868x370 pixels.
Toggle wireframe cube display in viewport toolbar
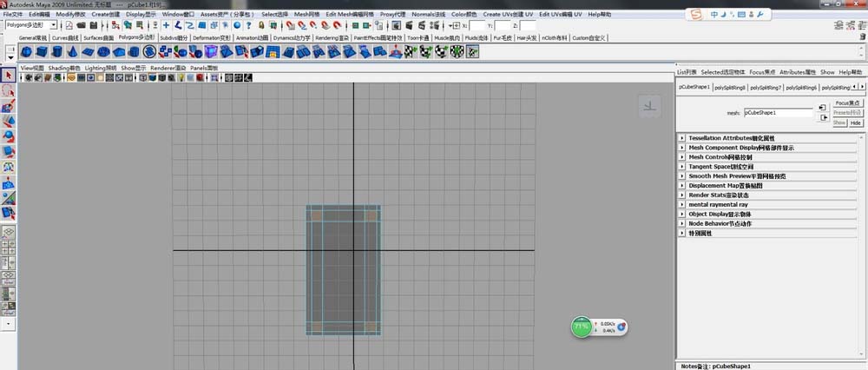point(143,78)
